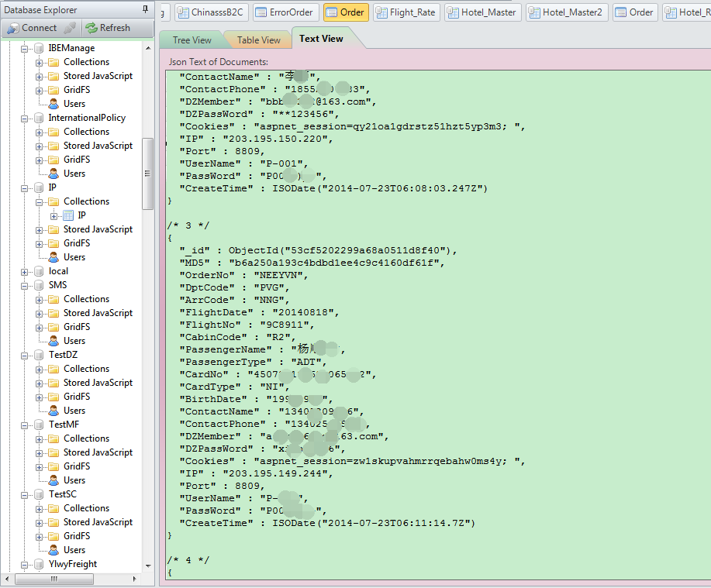Open the ChinasssB2C document tab
This screenshot has width=711, height=588.
pos(212,12)
